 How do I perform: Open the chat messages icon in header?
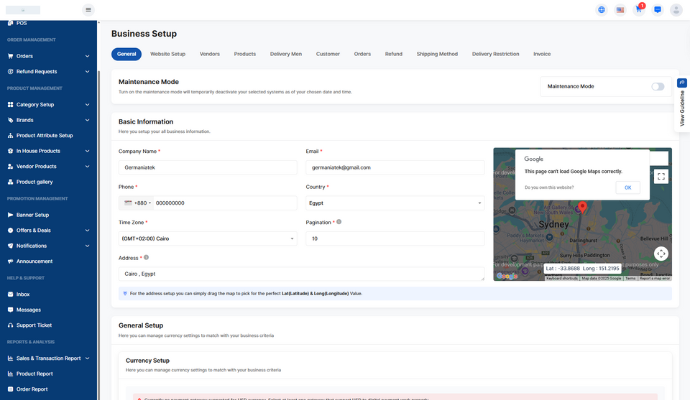(x=657, y=10)
